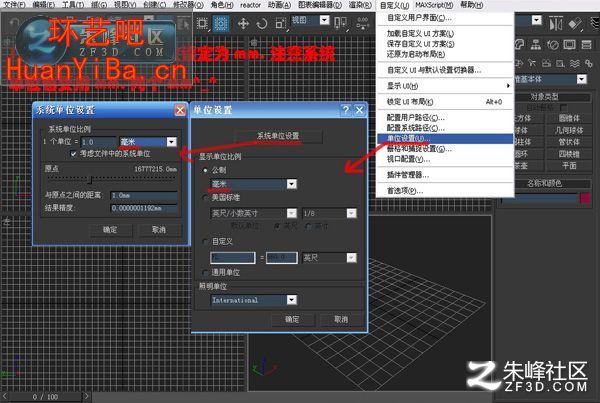
Task: Click the 1.0 unit scale input field
Action: [98, 142]
